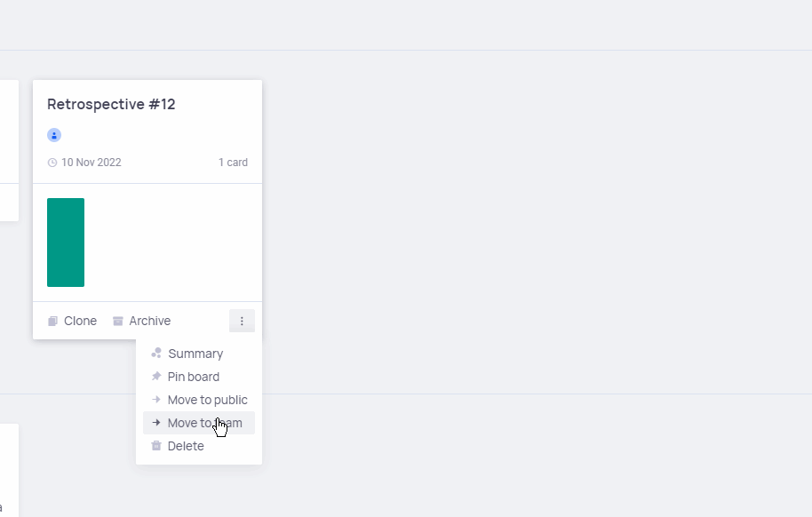
Task: Click the trash icon beside Delete
Action: [x=156, y=446]
